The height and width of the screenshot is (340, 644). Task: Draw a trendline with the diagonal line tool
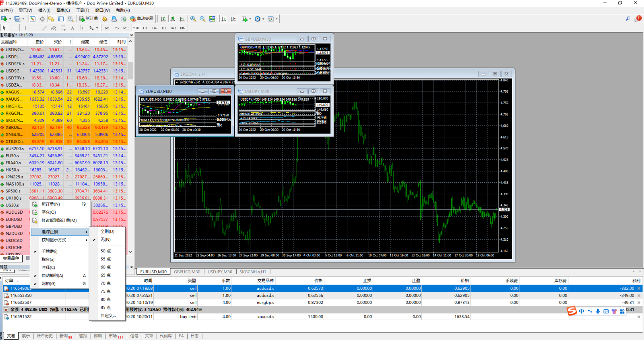pyautogui.click(x=44, y=28)
